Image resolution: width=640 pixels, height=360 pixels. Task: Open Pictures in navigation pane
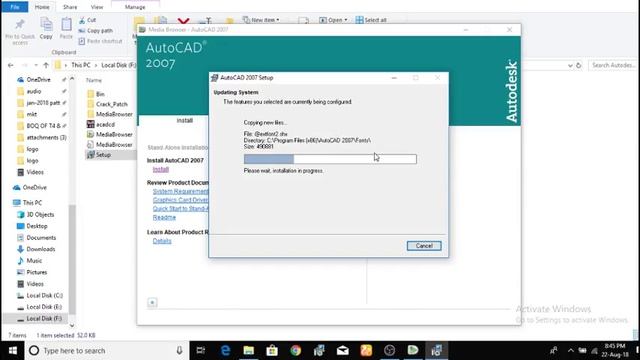tap(32, 272)
